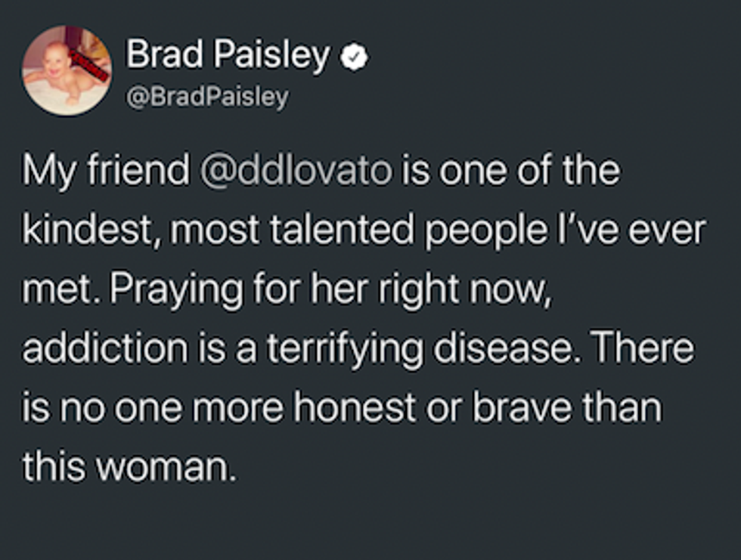741x560 pixels.
Task: Open the @ddlovato mention link
Action: (x=296, y=172)
